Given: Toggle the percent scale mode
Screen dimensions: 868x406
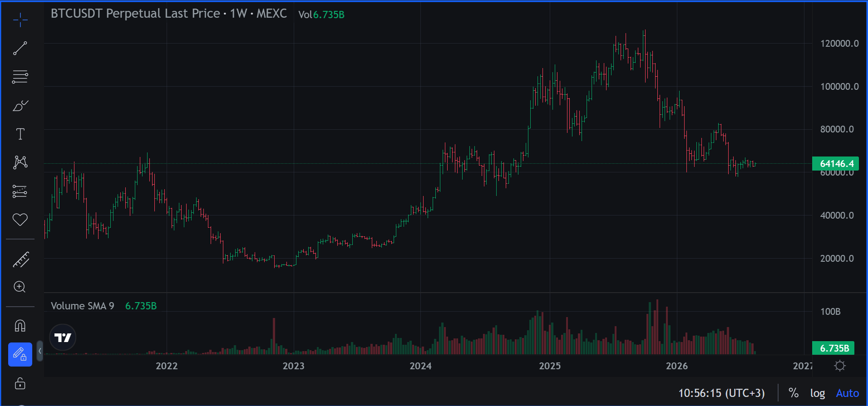Looking at the screenshot, I should [793, 393].
